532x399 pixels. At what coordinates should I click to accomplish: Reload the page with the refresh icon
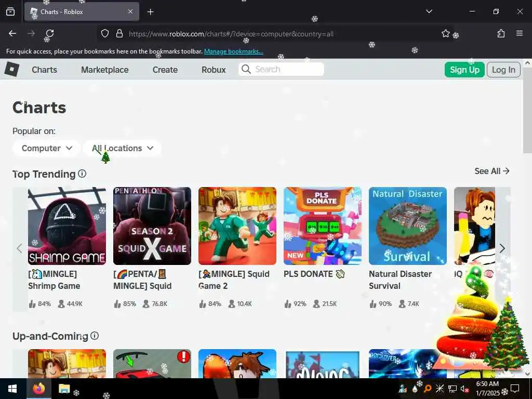coord(50,33)
